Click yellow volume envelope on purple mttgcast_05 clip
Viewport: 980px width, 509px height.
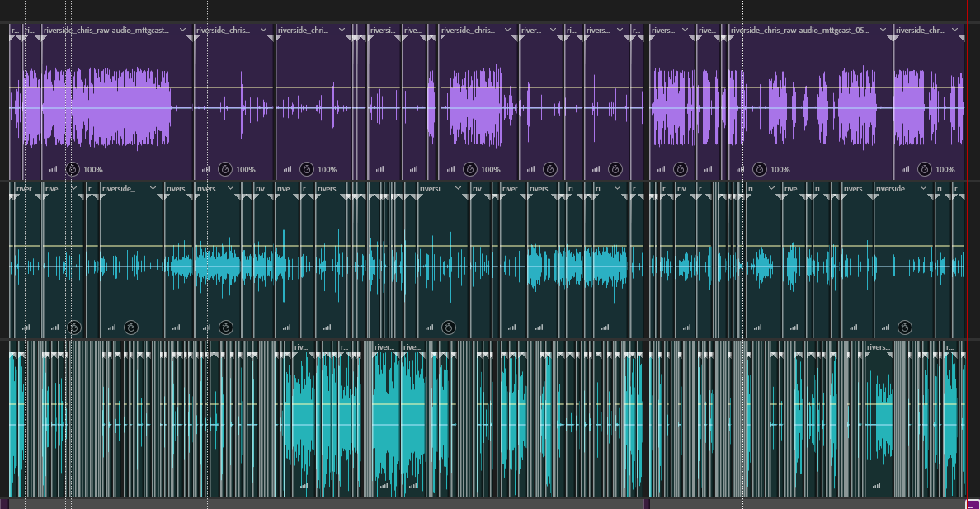pyautogui.click(x=811, y=87)
